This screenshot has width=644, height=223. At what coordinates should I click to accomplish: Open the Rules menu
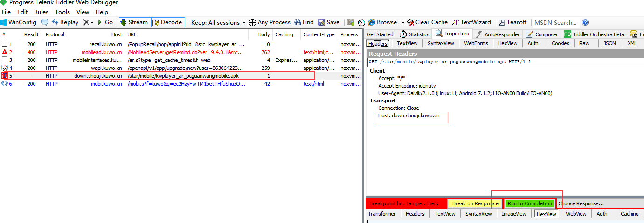point(41,12)
